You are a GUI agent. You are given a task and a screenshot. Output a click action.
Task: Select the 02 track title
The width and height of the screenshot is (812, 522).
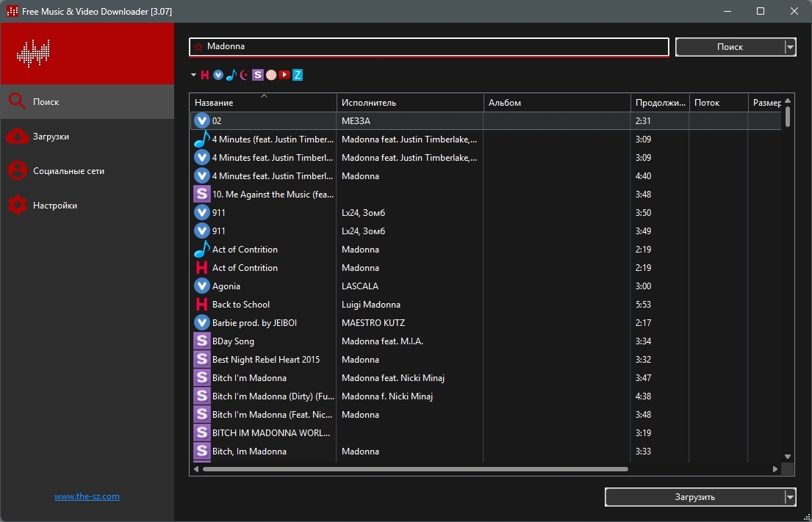[217, 121]
